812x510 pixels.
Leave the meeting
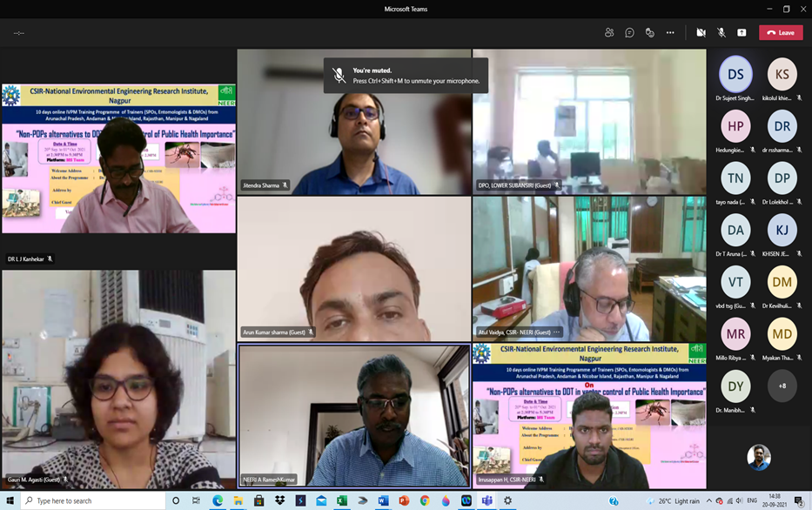pos(781,33)
